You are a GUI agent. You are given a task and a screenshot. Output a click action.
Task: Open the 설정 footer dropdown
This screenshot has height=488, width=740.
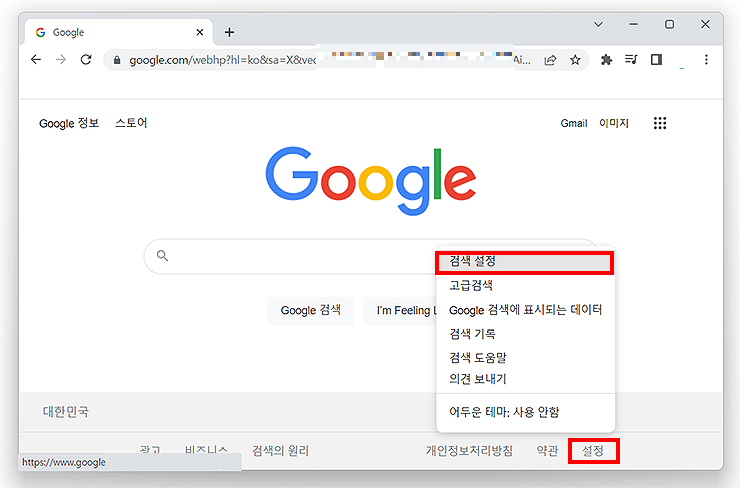(x=593, y=451)
